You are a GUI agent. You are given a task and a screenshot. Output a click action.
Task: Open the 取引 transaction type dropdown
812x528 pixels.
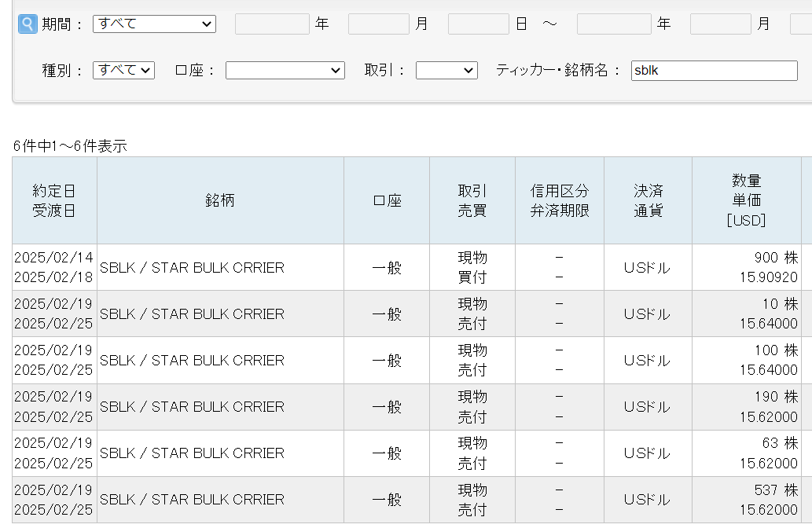tap(446, 71)
